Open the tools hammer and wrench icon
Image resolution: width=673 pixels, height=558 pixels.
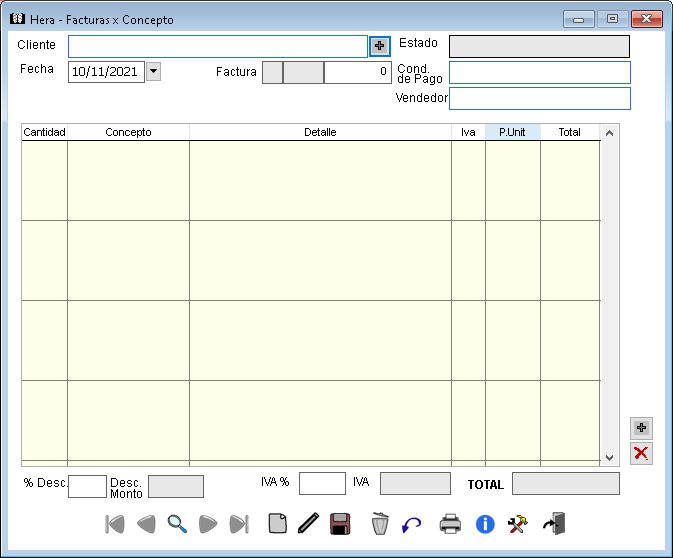coord(518,523)
